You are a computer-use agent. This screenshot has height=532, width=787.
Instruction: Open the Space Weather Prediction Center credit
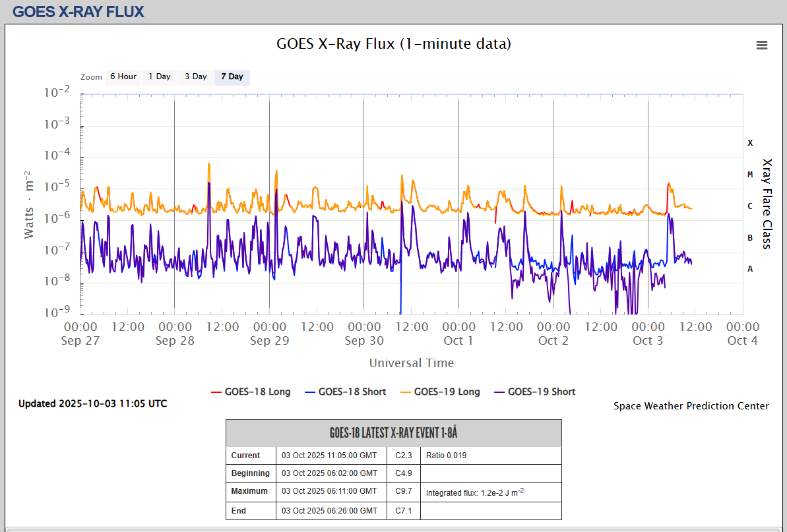point(691,406)
